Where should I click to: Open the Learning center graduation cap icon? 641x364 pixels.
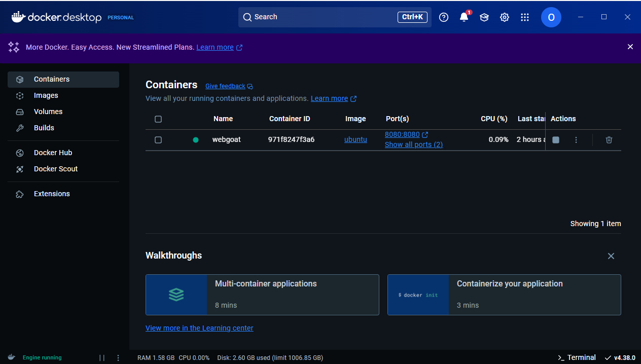point(484,17)
